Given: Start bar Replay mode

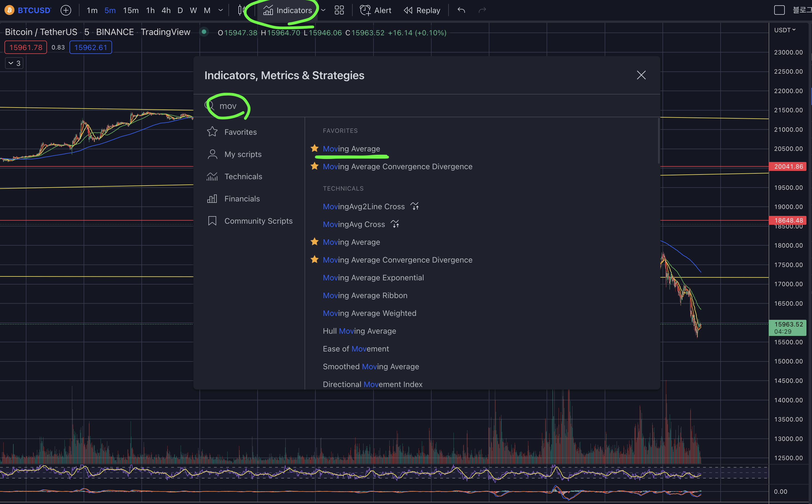Looking at the screenshot, I should [422, 10].
